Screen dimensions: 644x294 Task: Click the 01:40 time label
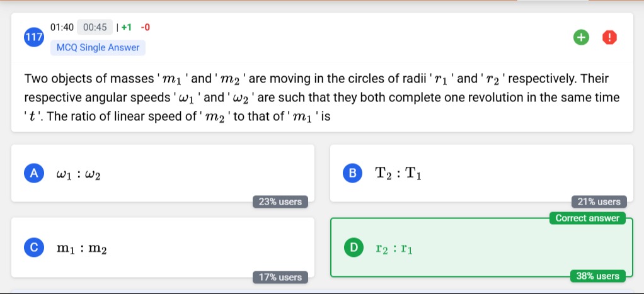[x=62, y=28]
